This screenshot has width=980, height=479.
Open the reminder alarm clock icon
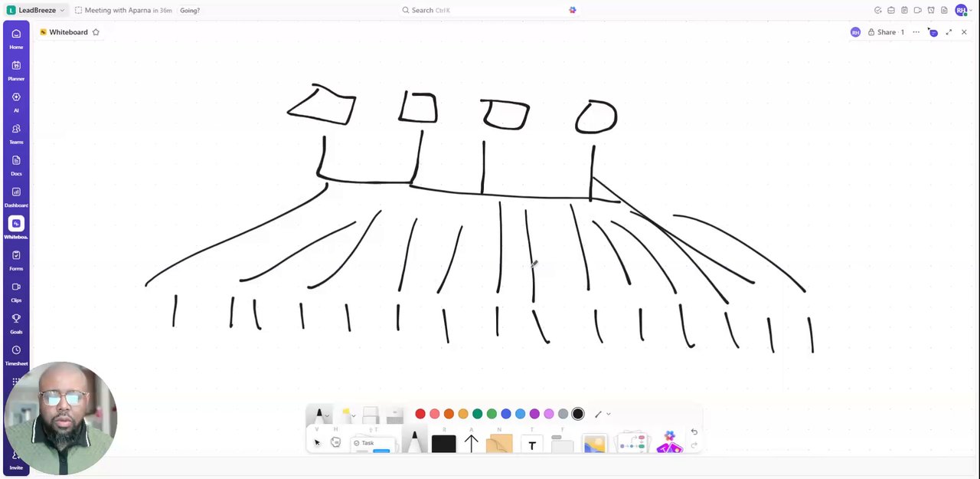[930, 10]
